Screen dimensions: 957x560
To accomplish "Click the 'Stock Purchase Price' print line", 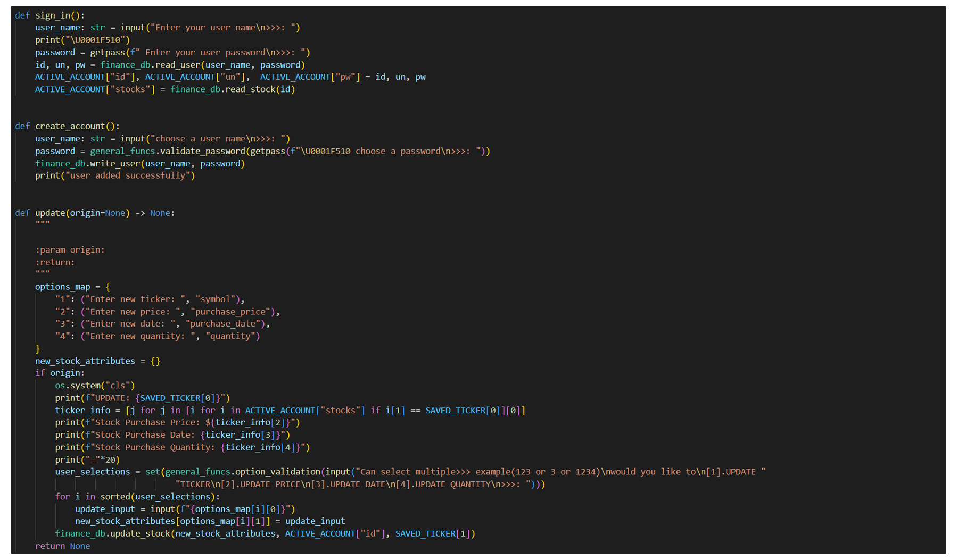I will pos(178,423).
